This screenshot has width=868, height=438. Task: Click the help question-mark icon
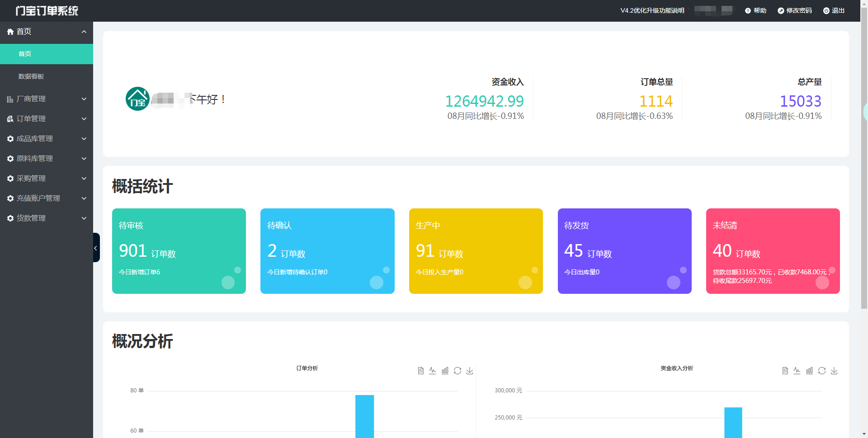pyautogui.click(x=748, y=11)
